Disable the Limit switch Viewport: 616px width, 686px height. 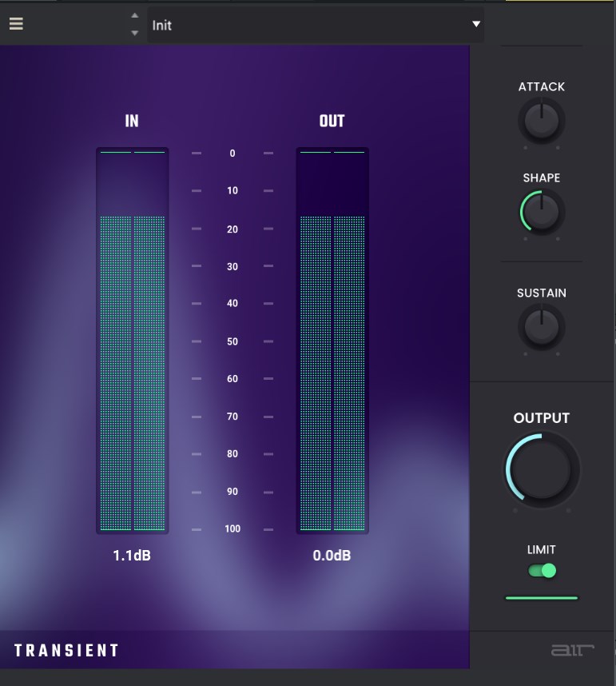pos(542,571)
